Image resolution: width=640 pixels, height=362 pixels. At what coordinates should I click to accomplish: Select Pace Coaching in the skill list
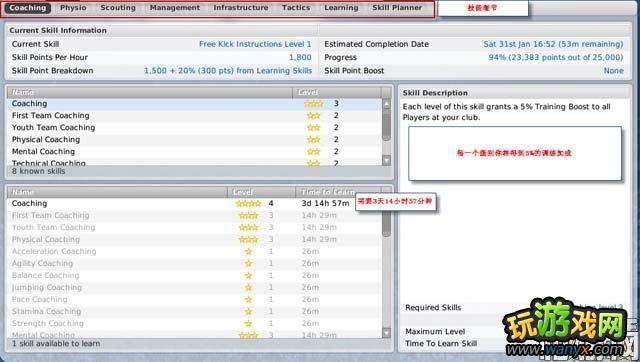pos(195,299)
